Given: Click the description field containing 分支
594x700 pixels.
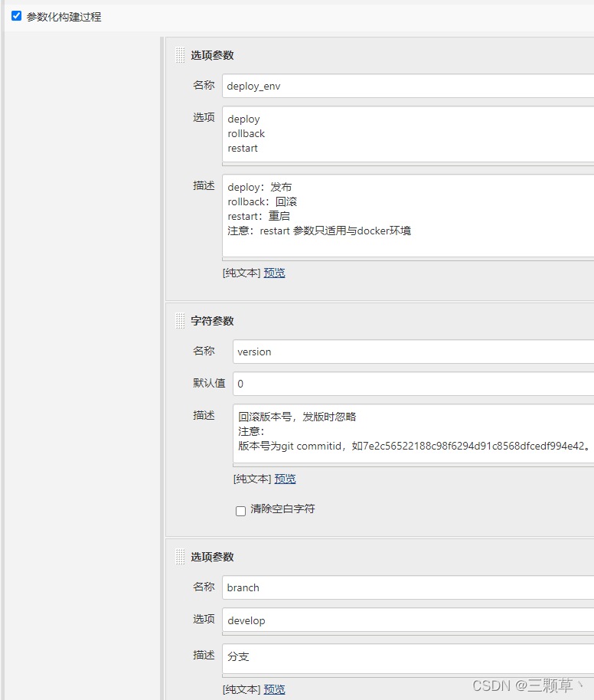Looking at the screenshot, I should tap(408, 659).
